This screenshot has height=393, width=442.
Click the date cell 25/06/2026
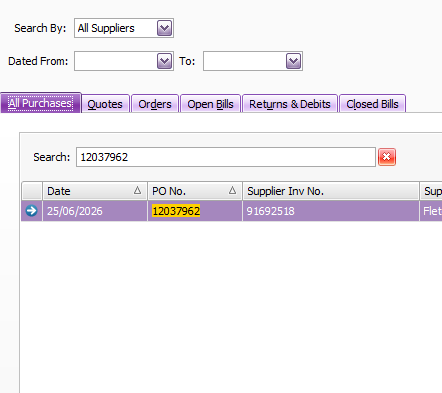95,211
